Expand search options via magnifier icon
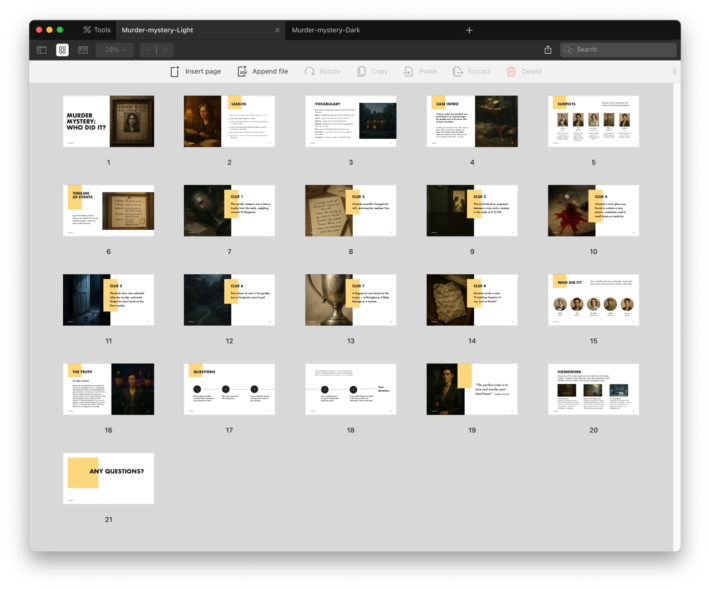This screenshot has width=710, height=590. click(569, 49)
